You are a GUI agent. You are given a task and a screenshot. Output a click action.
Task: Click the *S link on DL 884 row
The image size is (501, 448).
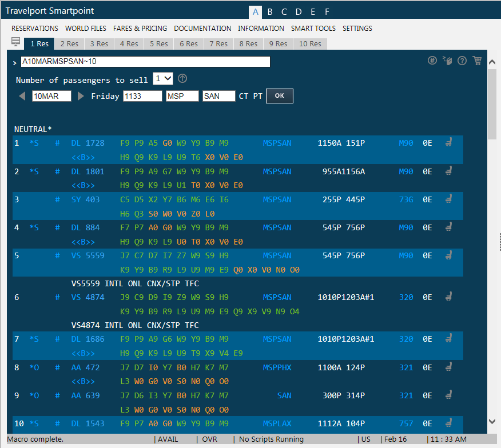point(34,227)
